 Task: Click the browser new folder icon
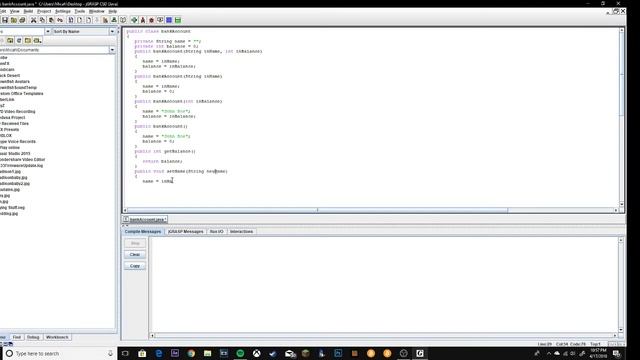pos(28,40)
